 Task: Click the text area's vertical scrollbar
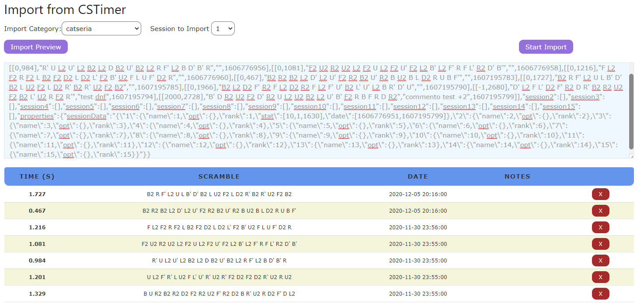[631, 110]
